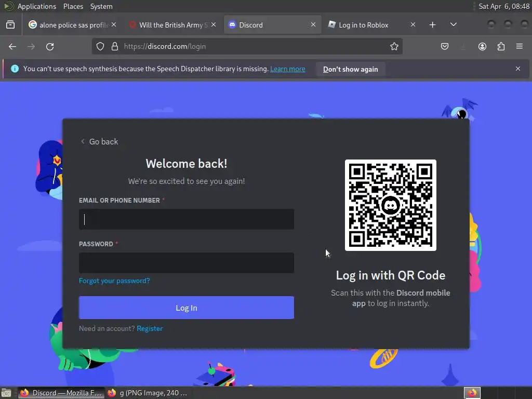The image size is (532, 399).
Task: Close the British Army tab
Action: (214, 25)
